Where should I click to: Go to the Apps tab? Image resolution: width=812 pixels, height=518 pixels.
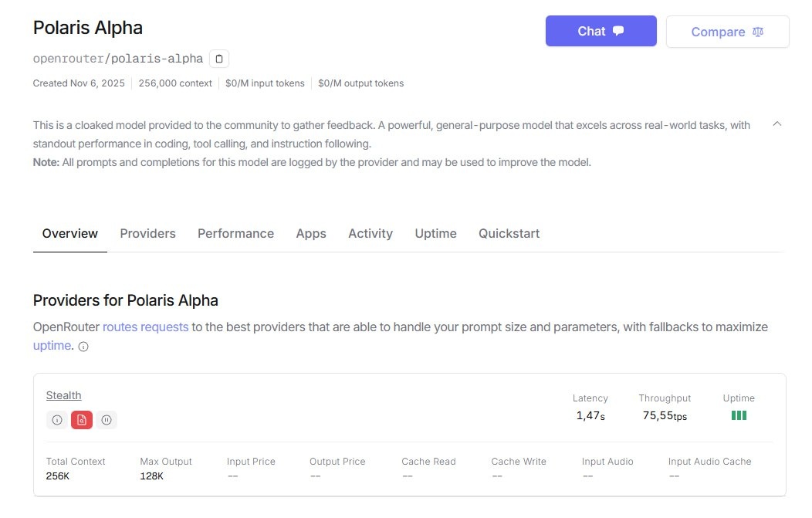(x=311, y=233)
